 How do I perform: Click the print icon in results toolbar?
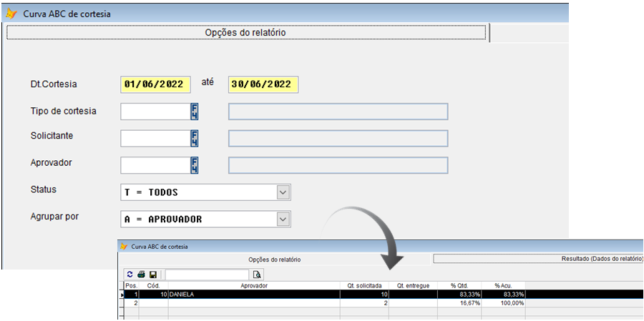(x=141, y=274)
